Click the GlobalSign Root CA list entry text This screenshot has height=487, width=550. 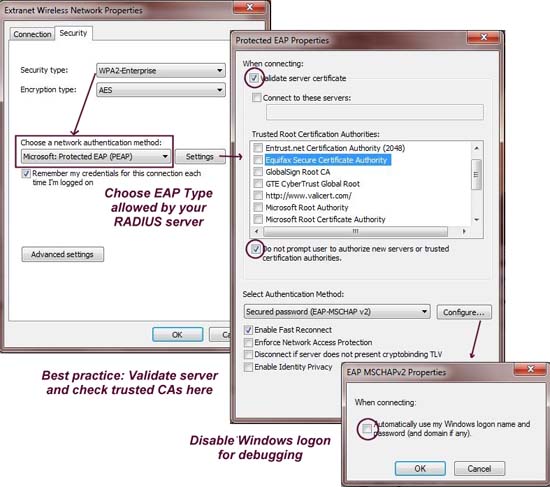[x=298, y=172]
